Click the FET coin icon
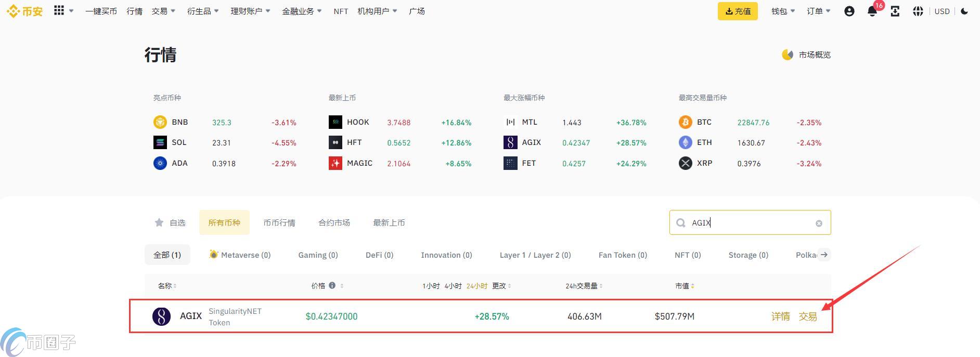 click(x=510, y=163)
